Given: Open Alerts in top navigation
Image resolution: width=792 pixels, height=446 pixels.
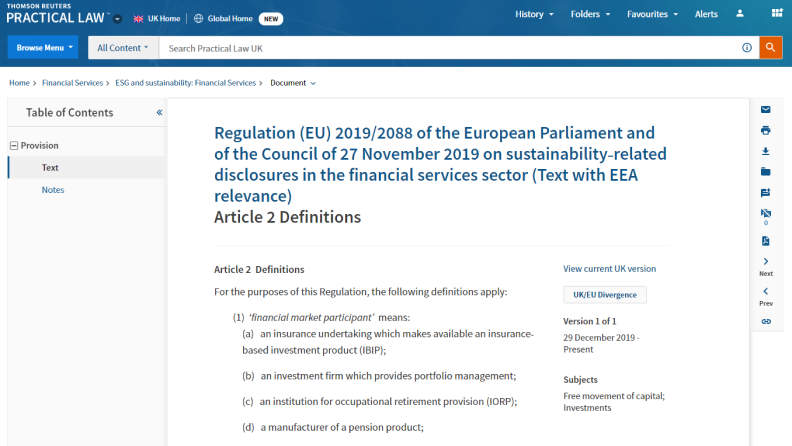Looking at the screenshot, I should click(x=706, y=14).
